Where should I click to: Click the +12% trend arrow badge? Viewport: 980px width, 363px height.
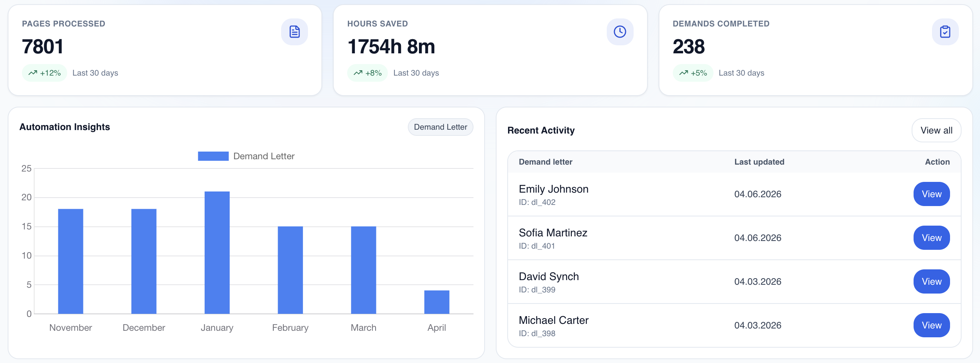[x=45, y=73]
